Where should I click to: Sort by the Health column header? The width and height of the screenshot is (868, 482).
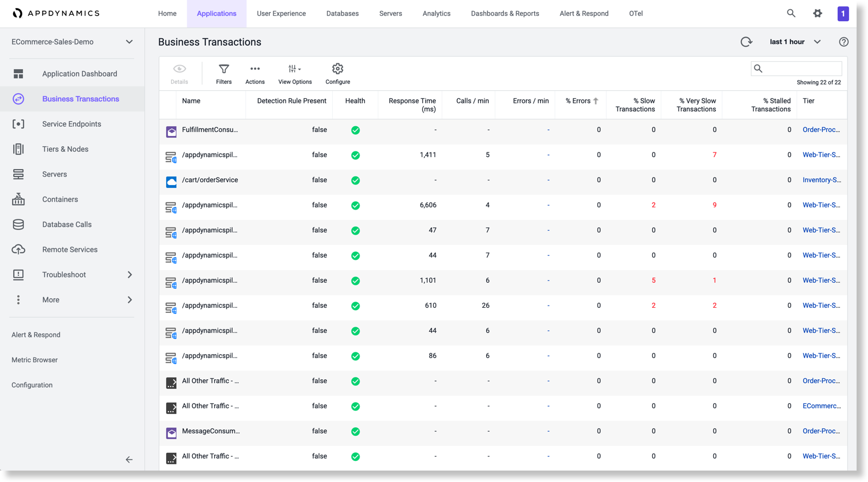pos(355,101)
